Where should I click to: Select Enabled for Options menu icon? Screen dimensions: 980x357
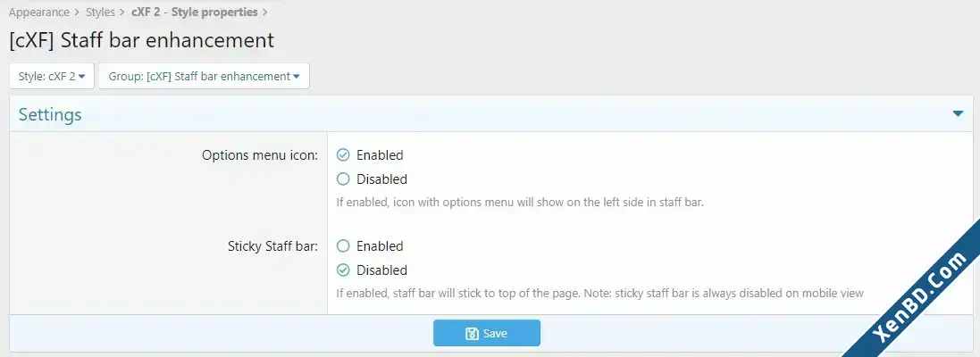(x=343, y=154)
